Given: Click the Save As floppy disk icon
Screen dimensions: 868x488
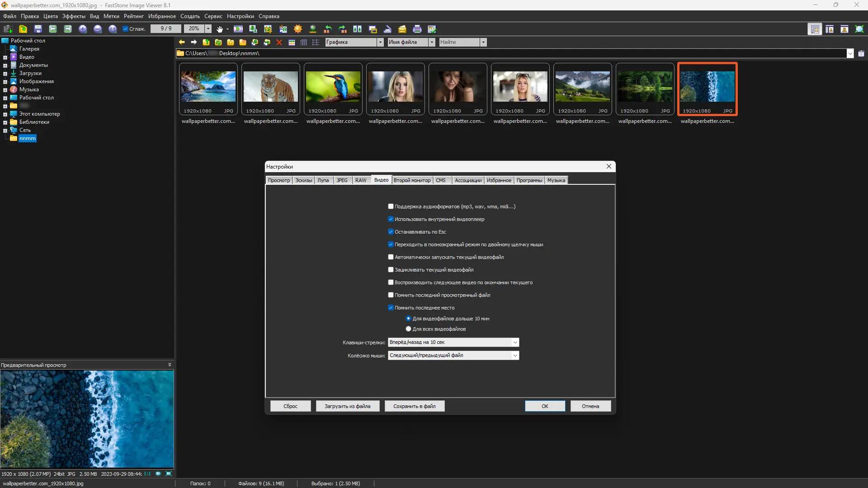Looking at the screenshot, I should pyautogui.click(x=38, y=29).
